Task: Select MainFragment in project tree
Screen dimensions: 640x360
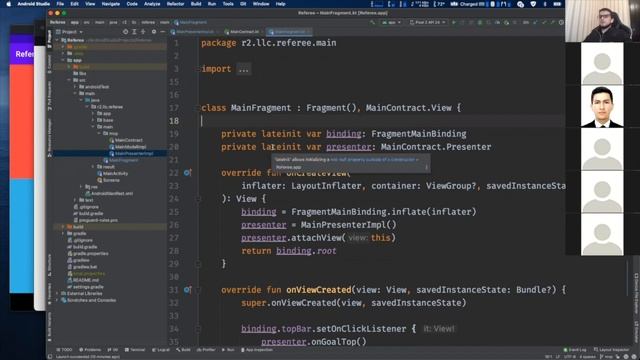Action: pos(120,160)
